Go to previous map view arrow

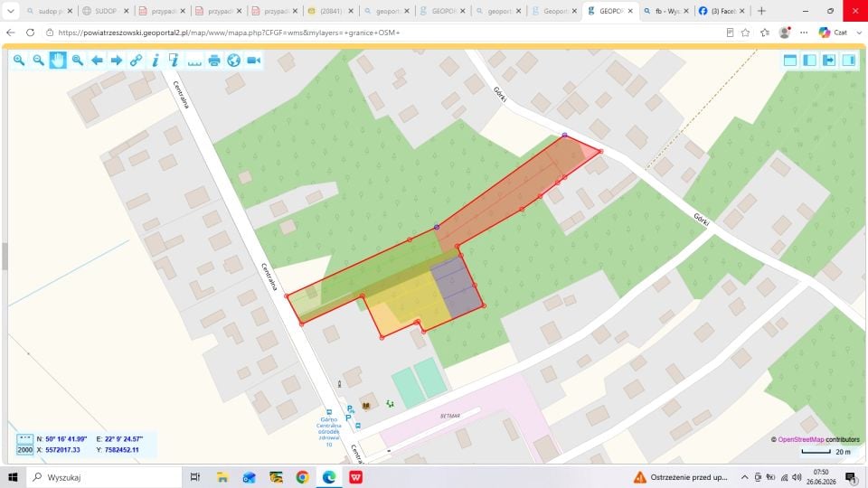(x=97, y=60)
